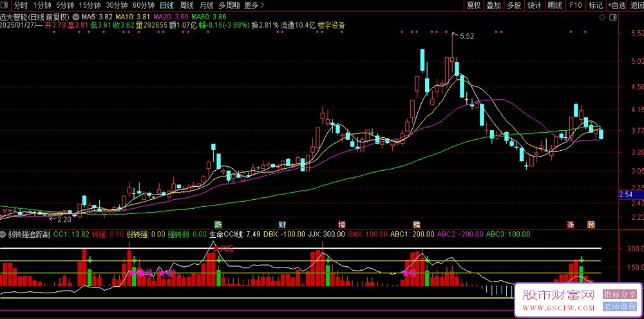This screenshot has width=644, height=319.
Task: Click the 涨 event marker
Action: point(571,224)
